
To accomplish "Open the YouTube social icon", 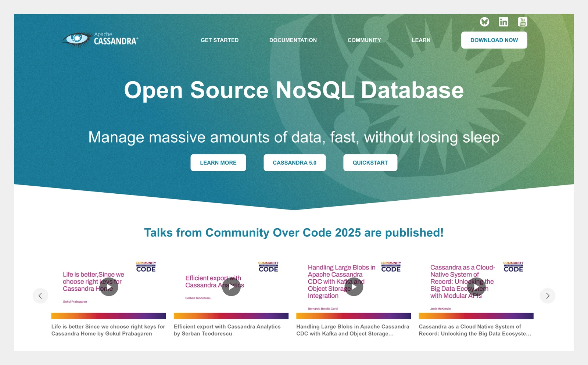I will pos(523,22).
